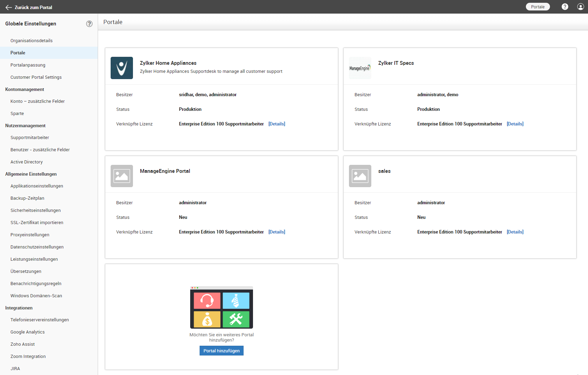Click Portal hinzufügen button

222,351
